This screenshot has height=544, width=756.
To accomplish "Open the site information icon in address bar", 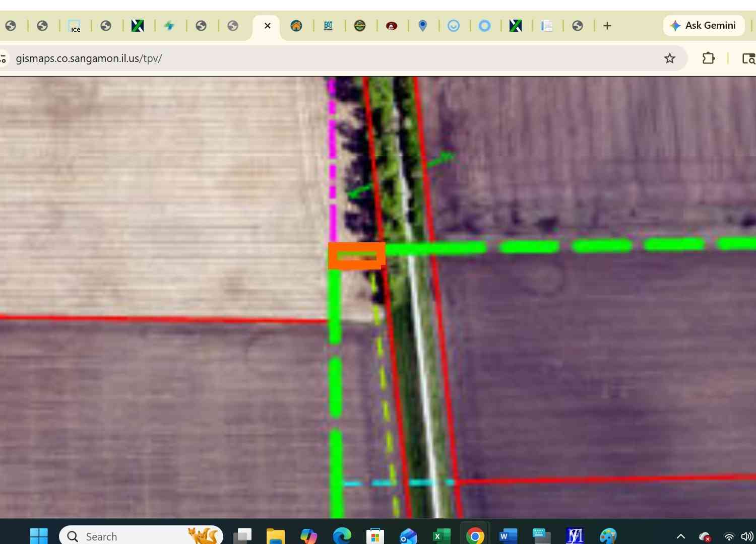I will [x=4, y=59].
